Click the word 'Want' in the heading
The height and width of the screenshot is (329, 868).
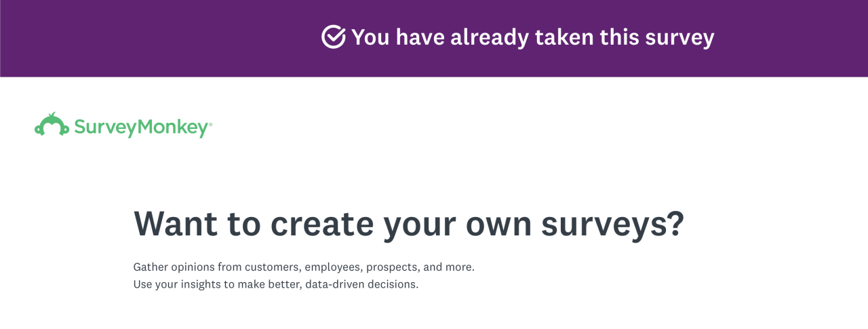coord(176,224)
